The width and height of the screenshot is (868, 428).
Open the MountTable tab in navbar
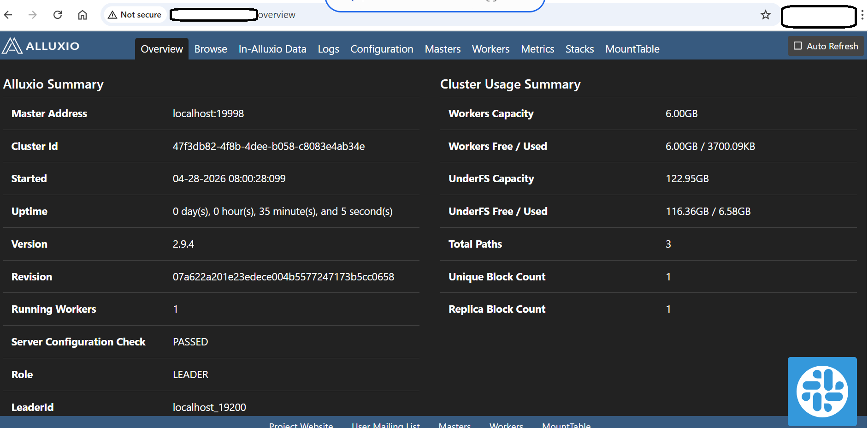632,49
